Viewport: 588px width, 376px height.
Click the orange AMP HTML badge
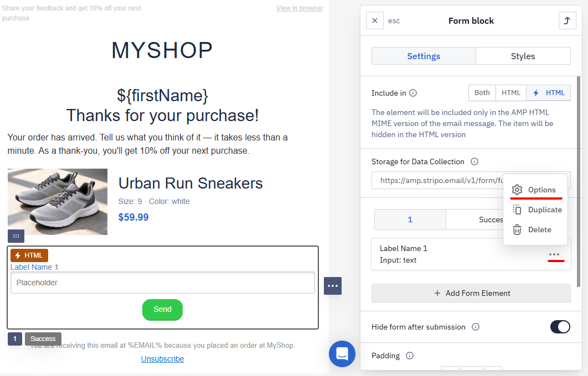29,255
